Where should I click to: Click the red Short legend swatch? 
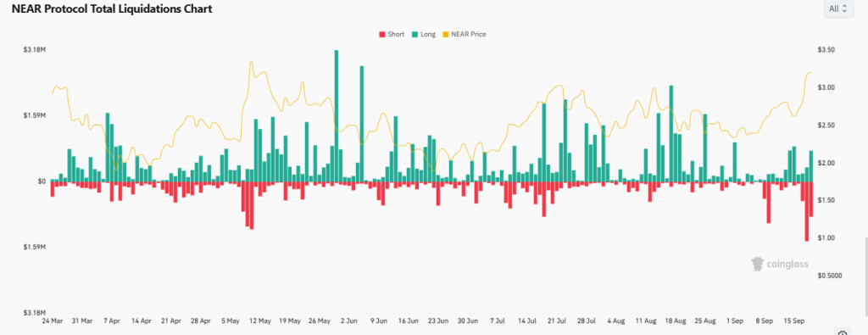point(381,34)
